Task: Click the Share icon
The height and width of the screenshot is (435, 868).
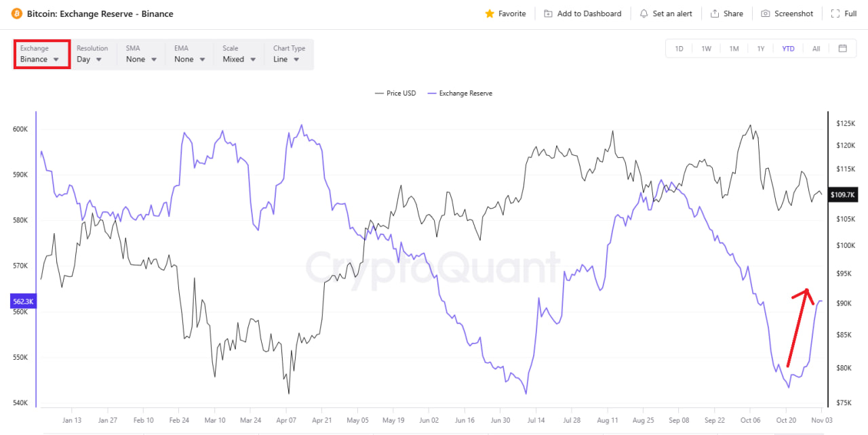Action: 715,13
